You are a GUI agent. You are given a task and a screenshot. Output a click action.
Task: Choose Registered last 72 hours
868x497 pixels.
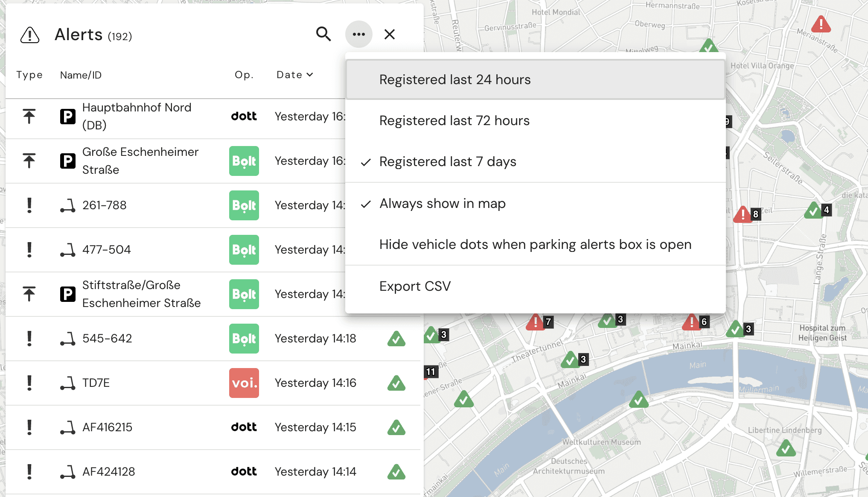(454, 121)
